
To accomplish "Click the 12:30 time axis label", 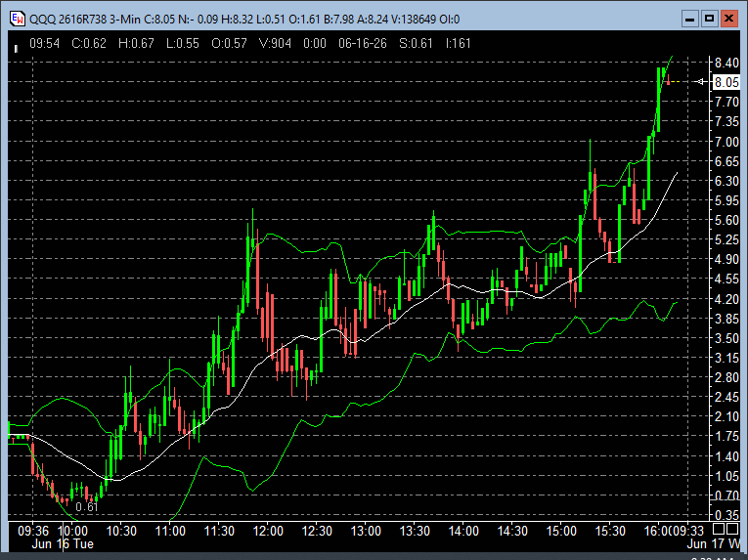I will coord(317,531).
